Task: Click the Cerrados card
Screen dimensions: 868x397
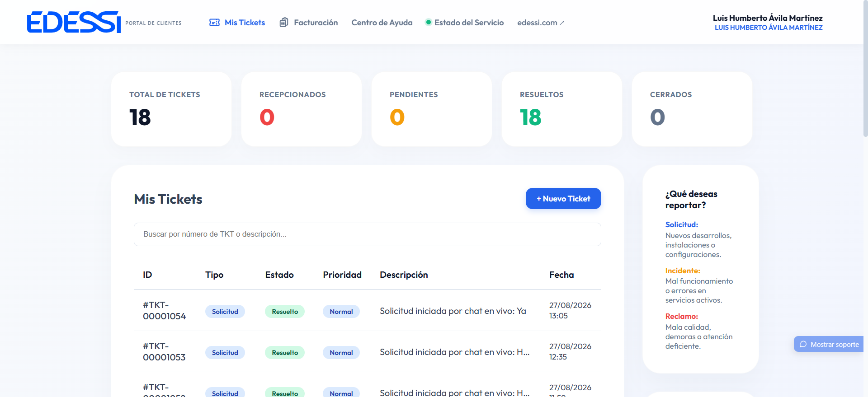Action: pyautogui.click(x=692, y=109)
